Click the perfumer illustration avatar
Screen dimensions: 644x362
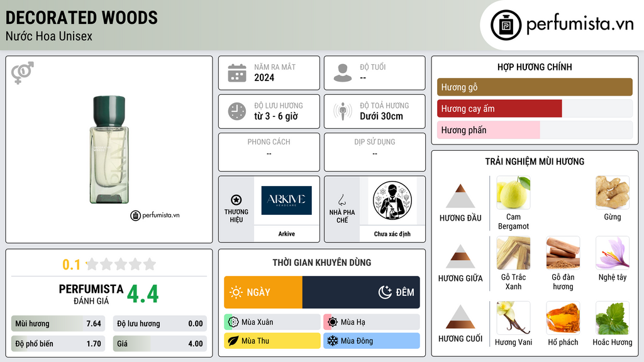pos(392,200)
